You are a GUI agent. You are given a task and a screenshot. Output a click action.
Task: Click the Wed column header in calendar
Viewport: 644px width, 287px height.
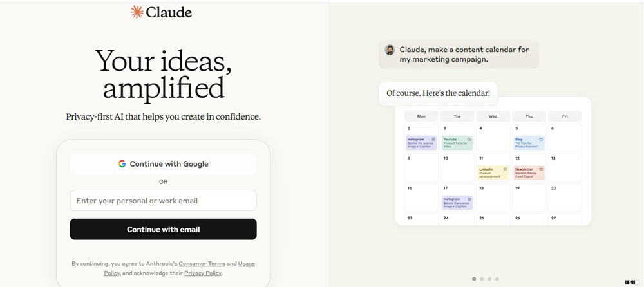pos(493,116)
